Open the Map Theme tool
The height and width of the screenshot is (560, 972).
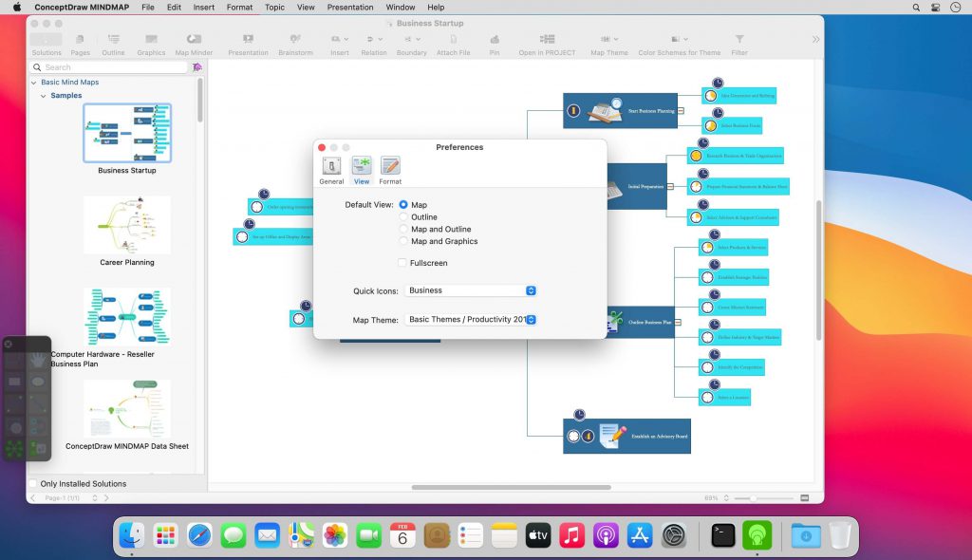pyautogui.click(x=608, y=40)
